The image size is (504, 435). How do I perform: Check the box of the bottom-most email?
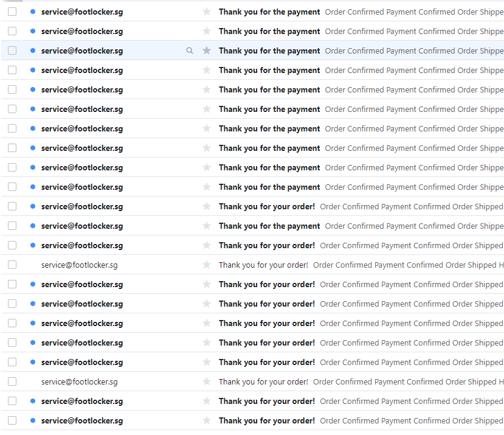tap(12, 420)
